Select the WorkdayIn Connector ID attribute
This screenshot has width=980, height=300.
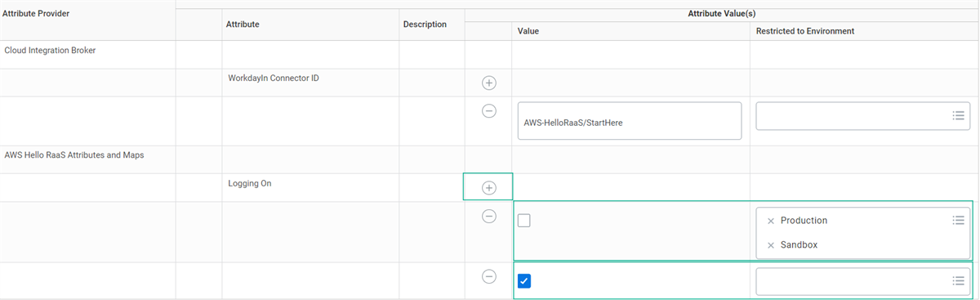274,78
